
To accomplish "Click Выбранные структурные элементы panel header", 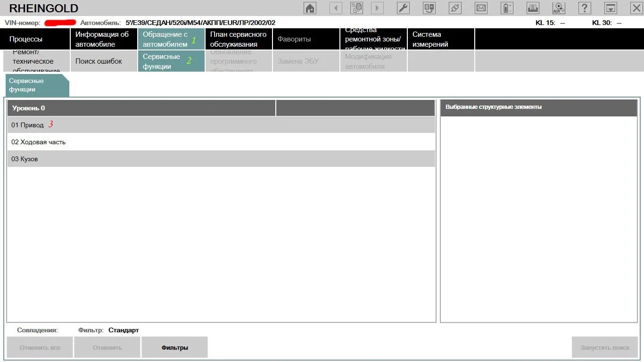I will click(x=538, y=107).
